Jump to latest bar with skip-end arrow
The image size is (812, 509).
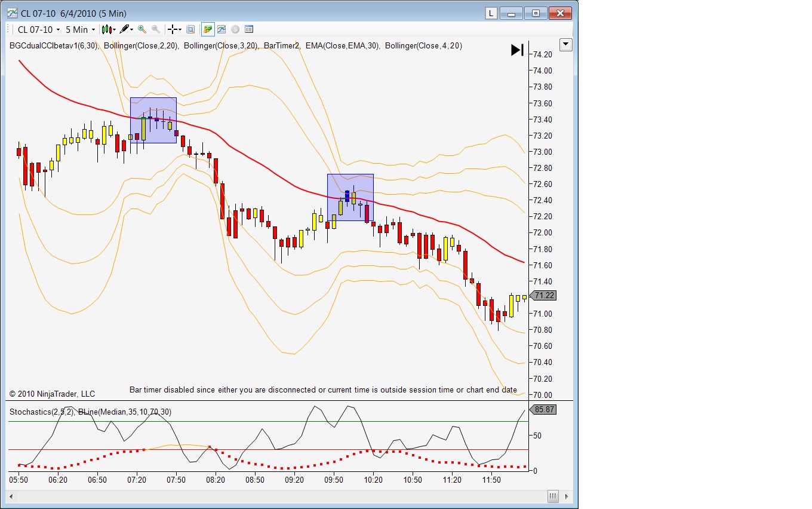point(517,50)
